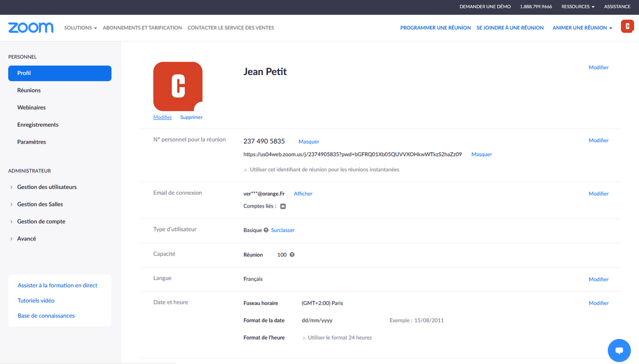Click Modifier for personal meeting number

[599, 140]
